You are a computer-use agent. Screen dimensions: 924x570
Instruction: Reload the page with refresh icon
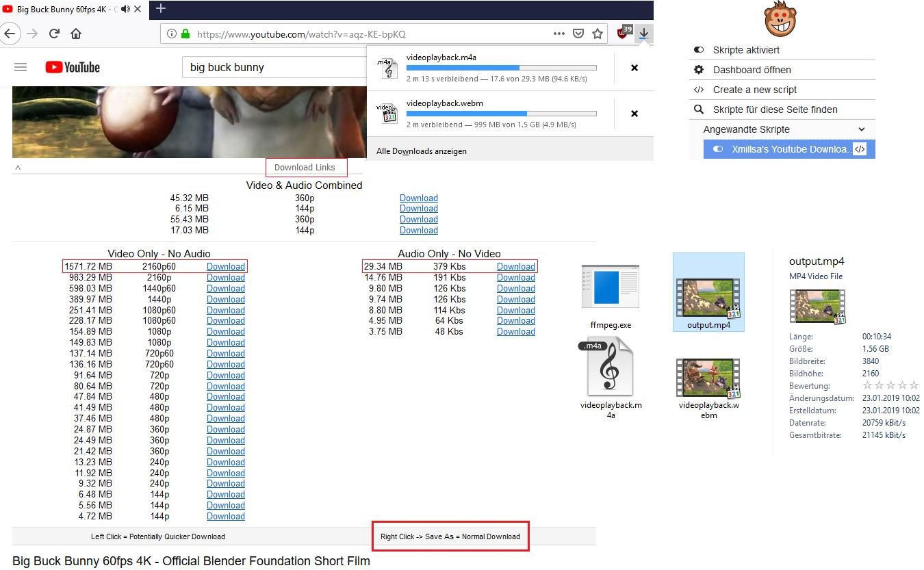pyautogui.click(x=54, y=34)
